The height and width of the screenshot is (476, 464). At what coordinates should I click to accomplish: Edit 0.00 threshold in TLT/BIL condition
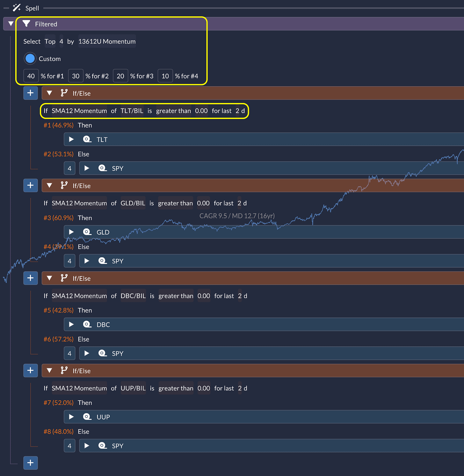(x=201, y=111)
